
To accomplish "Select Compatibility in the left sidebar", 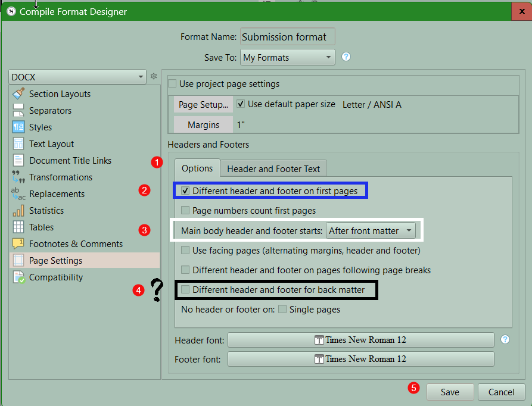I will (x=56, y=277).
